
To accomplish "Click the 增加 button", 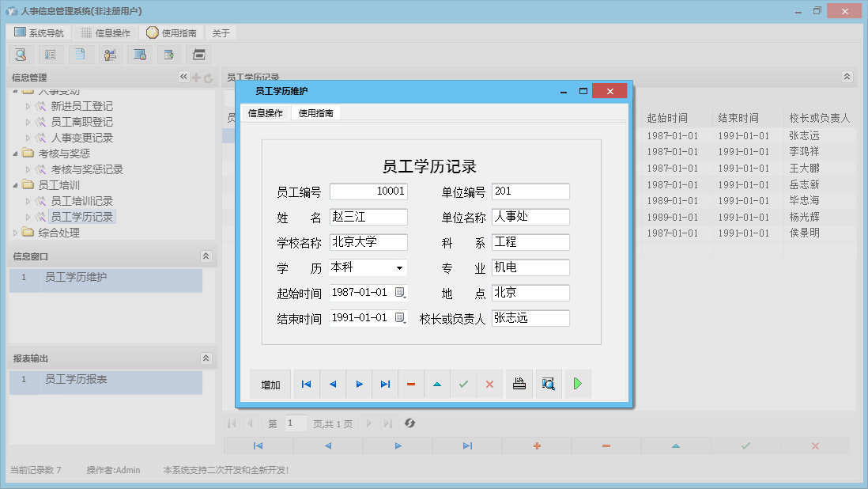I will pyautogui.click(x=270, y=384).
